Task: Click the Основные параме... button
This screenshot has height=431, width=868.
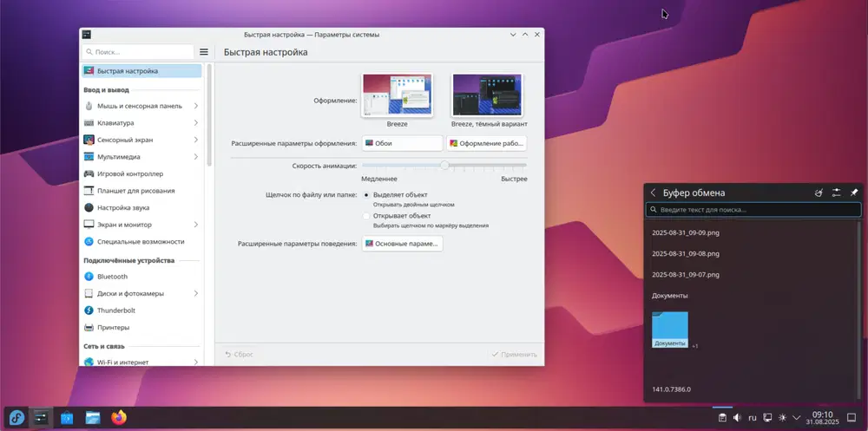Action: click(x=403, y=244)
